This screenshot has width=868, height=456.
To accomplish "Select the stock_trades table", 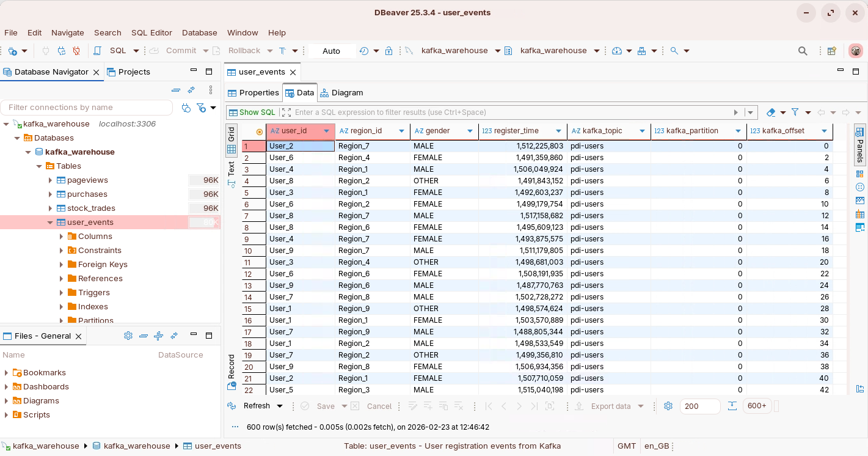I will (91, 208).
